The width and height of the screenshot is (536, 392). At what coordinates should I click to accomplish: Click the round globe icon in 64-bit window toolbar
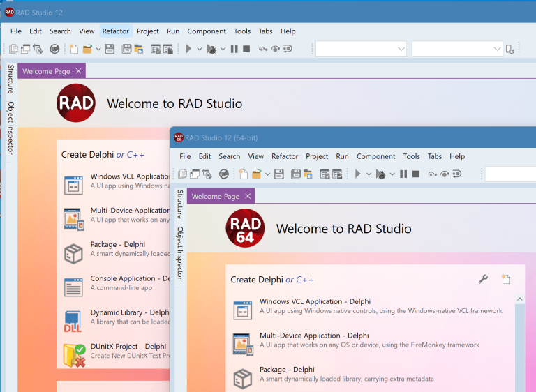(223, 174)
